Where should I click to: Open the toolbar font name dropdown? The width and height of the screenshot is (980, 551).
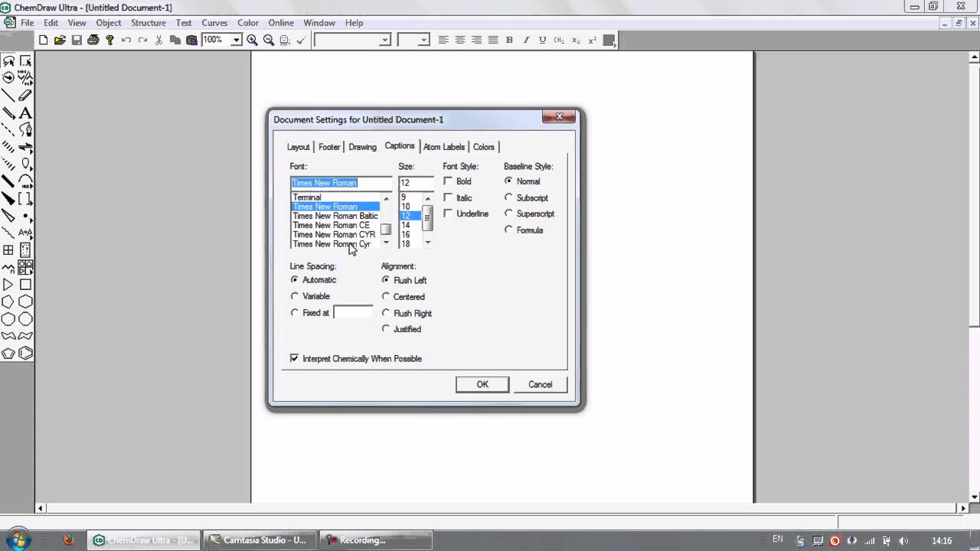pyautogui.click(x=385, y=40)
